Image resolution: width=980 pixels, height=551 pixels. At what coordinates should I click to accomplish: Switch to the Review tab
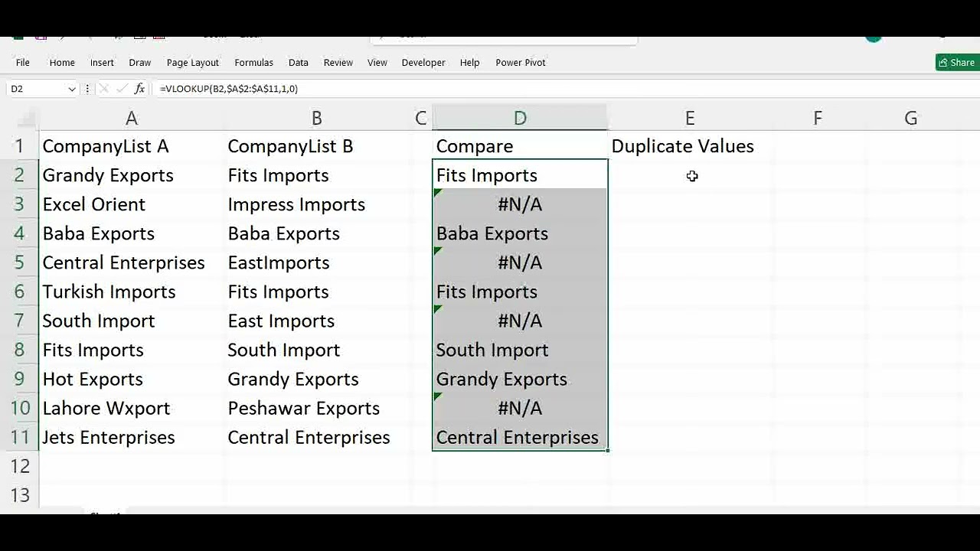coord(338,63)
